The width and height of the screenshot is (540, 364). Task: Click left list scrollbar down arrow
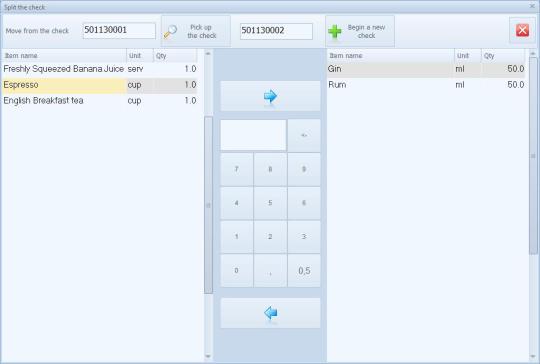208,356
